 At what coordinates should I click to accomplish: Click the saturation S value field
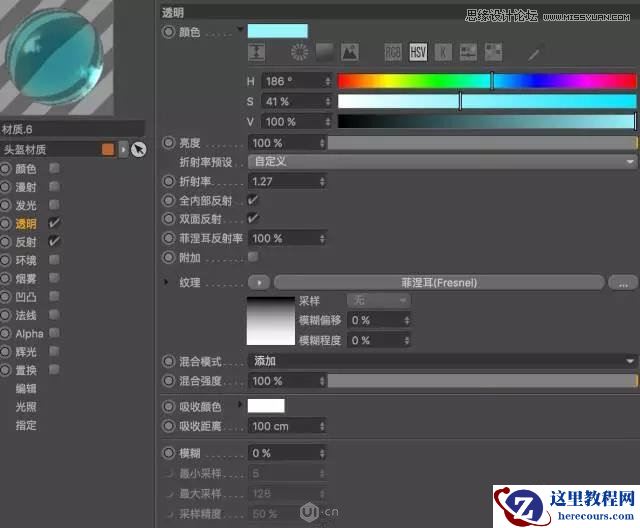coord(296,101)
